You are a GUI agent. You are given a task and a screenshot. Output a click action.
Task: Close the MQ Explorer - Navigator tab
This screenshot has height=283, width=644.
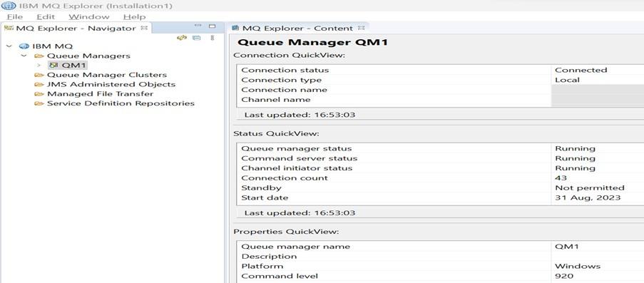point(144,28)
